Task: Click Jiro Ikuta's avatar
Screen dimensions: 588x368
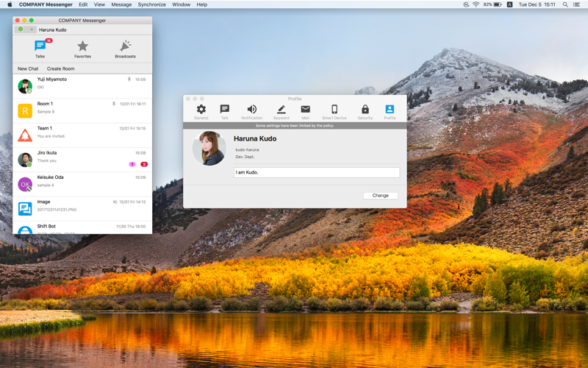Action: (x=25, y=160)
